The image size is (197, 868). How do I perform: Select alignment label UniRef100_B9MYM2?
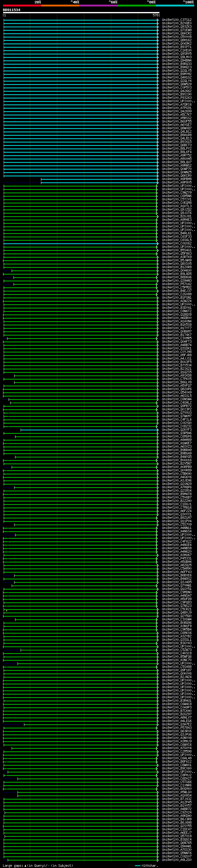tap(176, 74)
